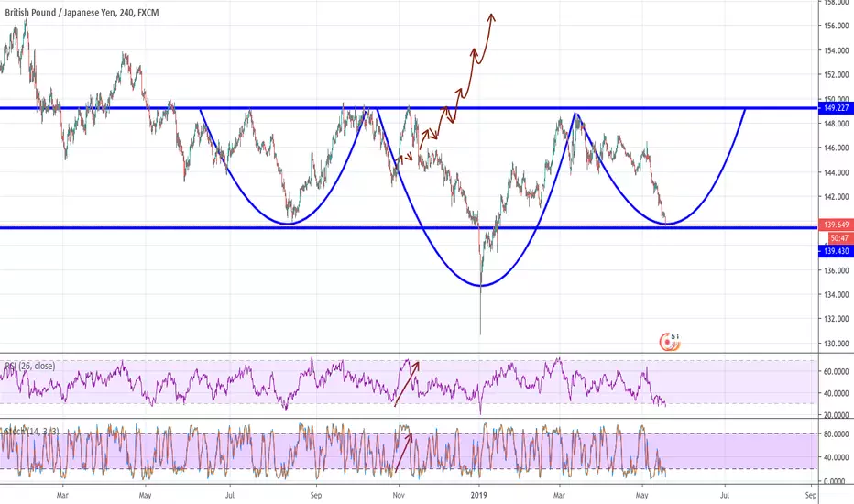The width and height of the screenshot is (854, 504).
Task: Select the blue 139.430 price label
Action: coord(836,251)
